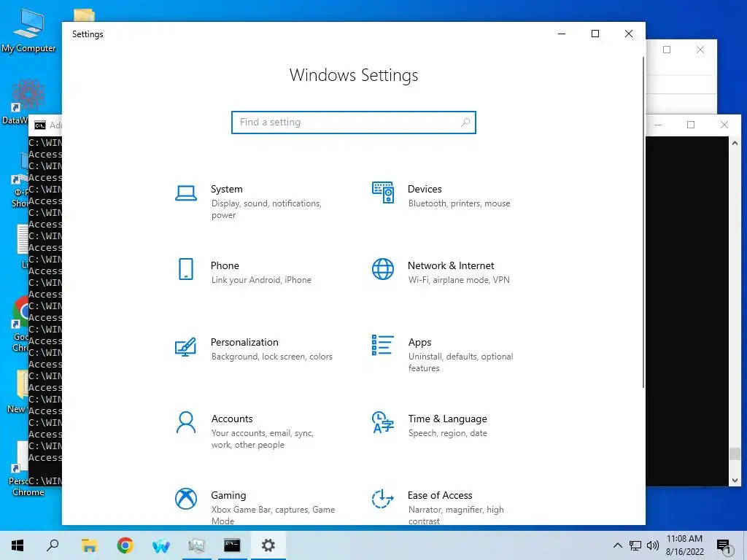Image resolution: width=747 pixels, height=560 pixels.
Task: Open taskbar Search magnifier
Action: pyautogui.click(x=53, y=545)
